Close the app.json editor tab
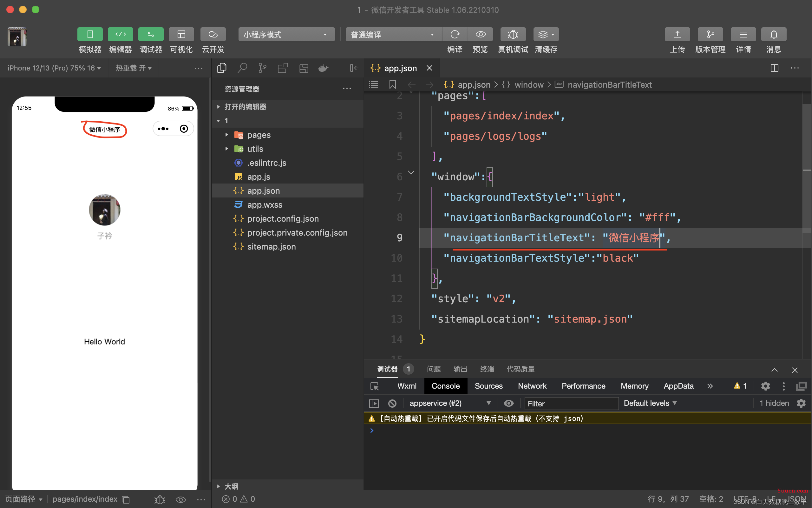The height and width of the screenshot is (508, 812). pos(429,68)
